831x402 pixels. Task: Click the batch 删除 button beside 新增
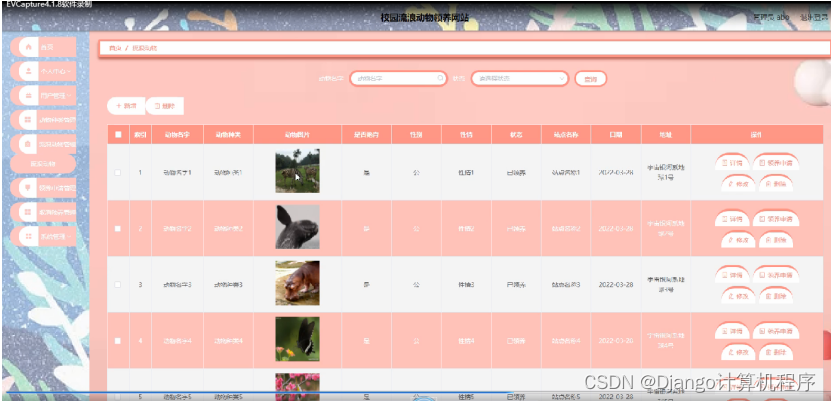click(x=165, y=106)
